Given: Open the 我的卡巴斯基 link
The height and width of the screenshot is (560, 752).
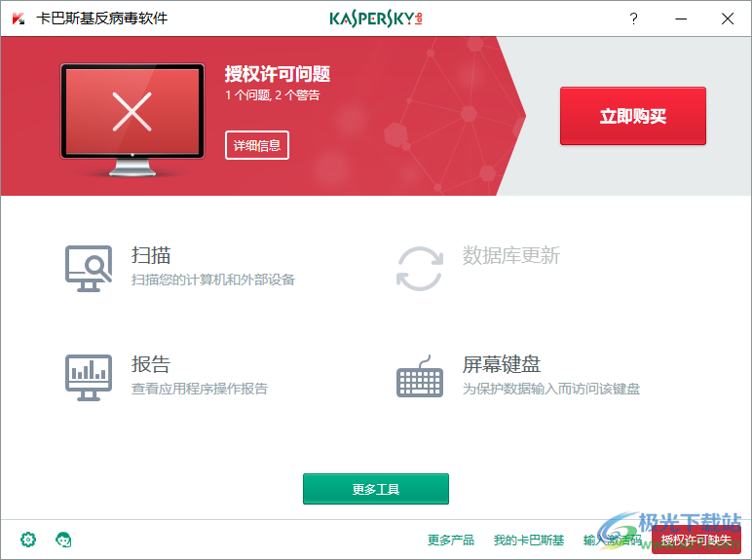Looking at the screenshot, I should pos(529,541).
